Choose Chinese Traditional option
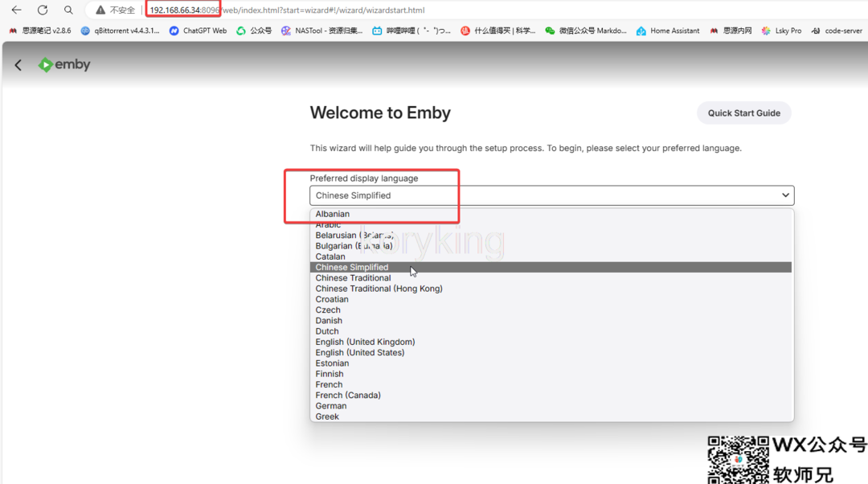The height and width of the screenshot is (484, 868). [x=551, y=278]
